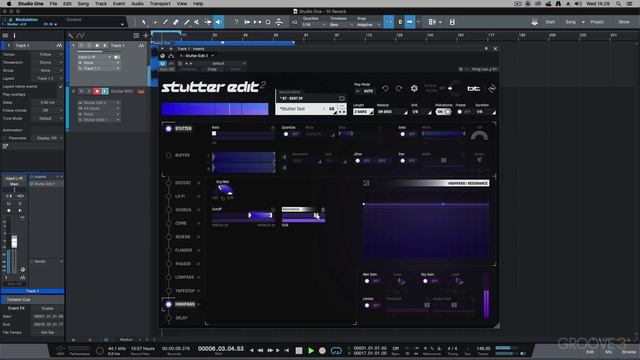Click the Copy button in plugin header

[212, 69]
